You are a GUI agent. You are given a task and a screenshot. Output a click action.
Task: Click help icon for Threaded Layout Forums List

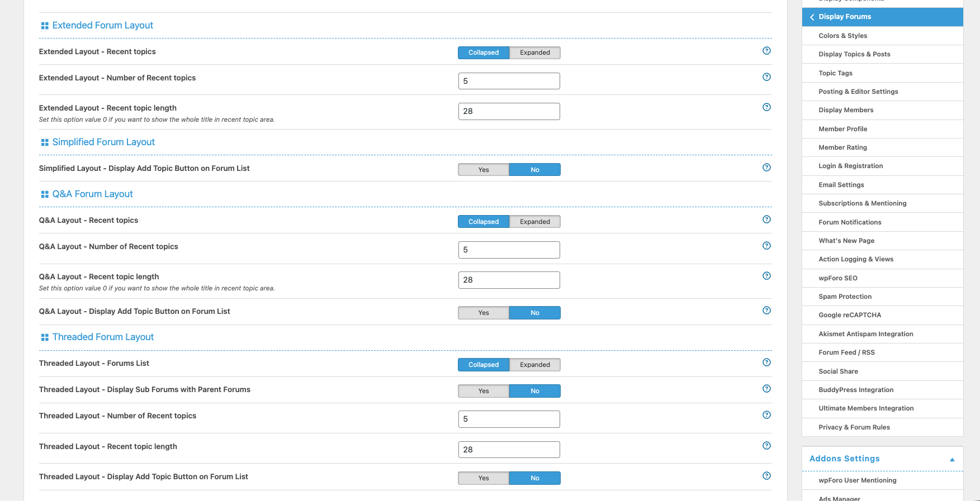click(766, 362)
